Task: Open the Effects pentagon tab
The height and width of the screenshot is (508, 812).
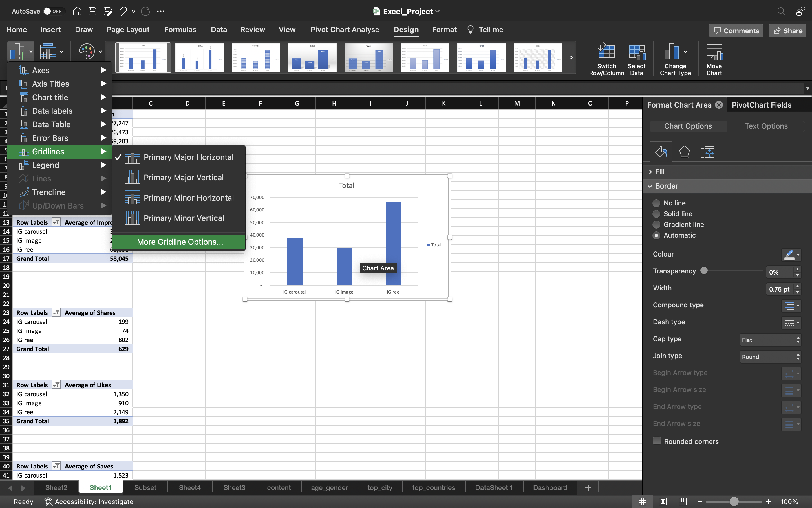Action: [684, 152]
